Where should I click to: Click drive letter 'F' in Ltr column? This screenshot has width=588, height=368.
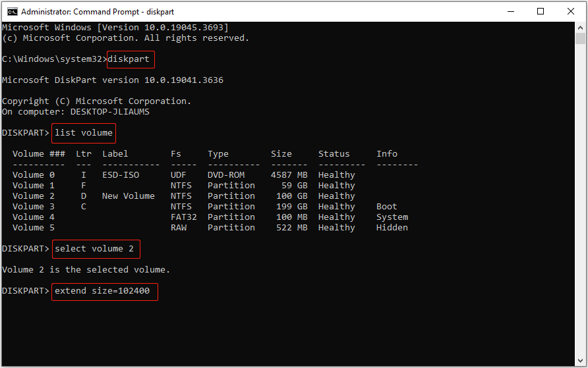pos(84,185)
